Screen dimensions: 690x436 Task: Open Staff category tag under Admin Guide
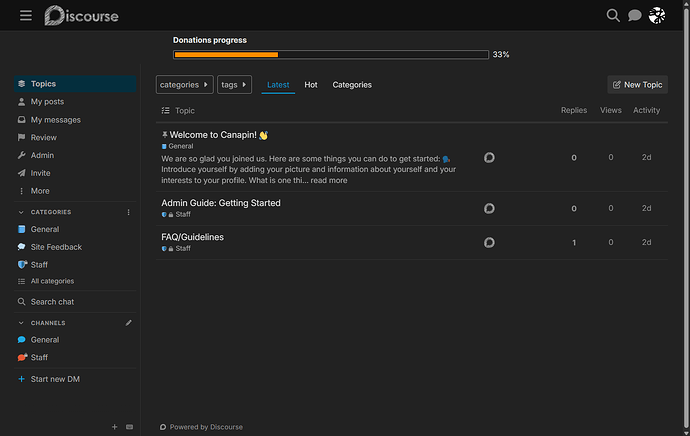tap(176, 214)
